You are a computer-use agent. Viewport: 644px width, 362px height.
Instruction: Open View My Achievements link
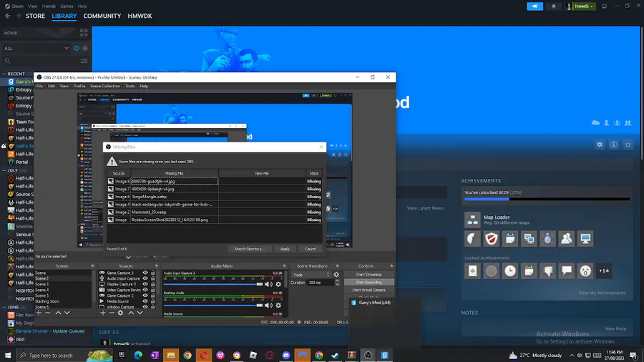click(602, 293)
